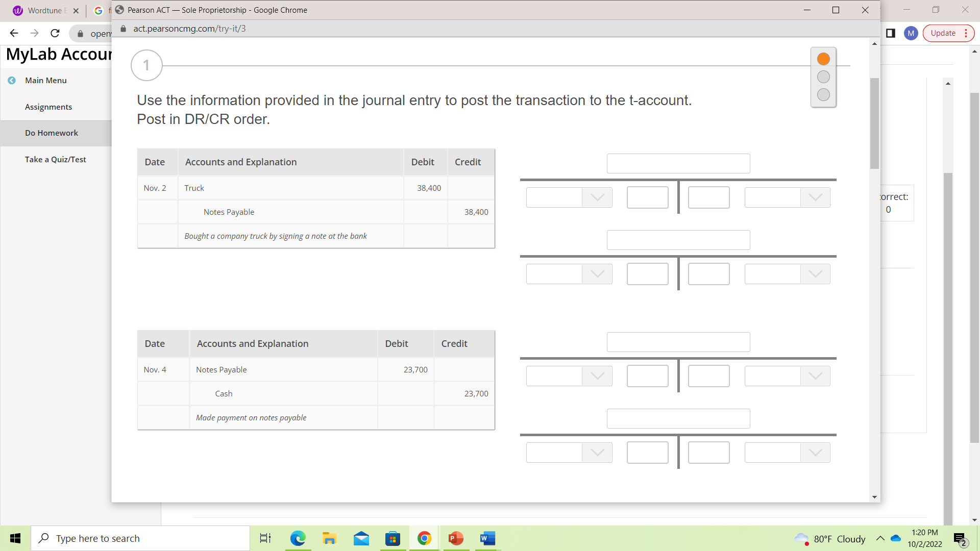
Task: Go back via the "Main Menu" link
Action: pyautogui.click(x=45, y=80)
